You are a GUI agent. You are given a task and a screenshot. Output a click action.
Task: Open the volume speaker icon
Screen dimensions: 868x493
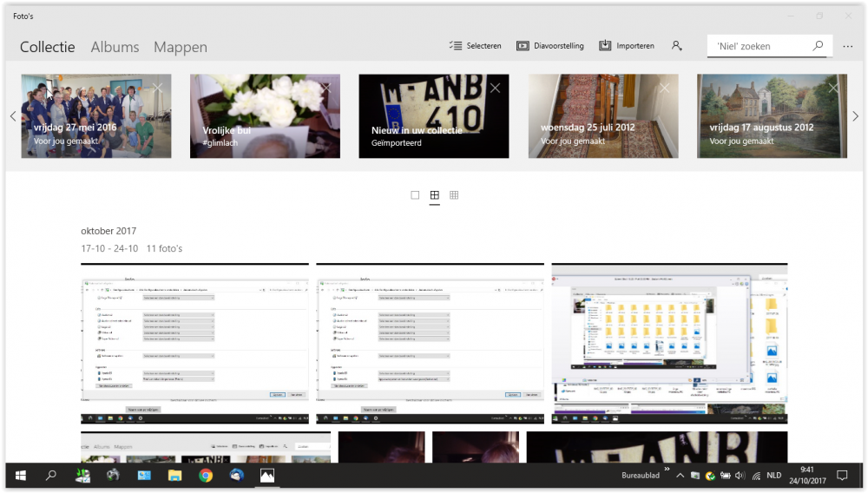pos(740,476)
